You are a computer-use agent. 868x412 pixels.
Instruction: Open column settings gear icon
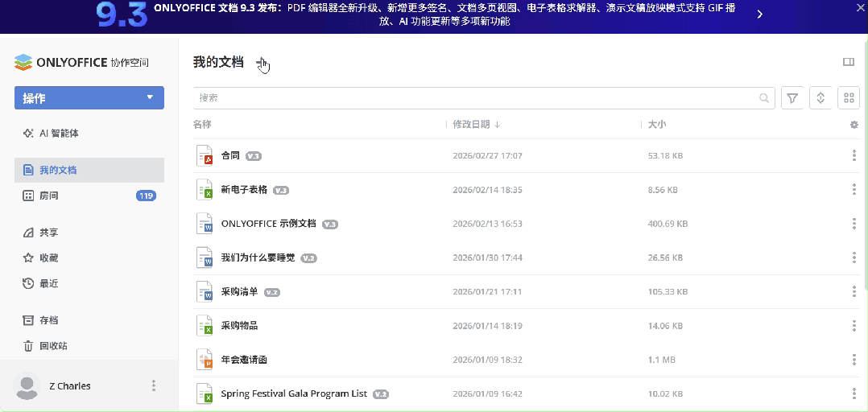click(854, 125)
